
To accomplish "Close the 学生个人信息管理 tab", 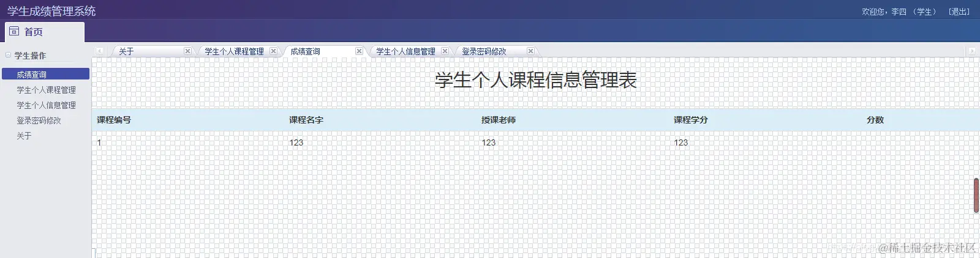I will (x=445, y=51).
